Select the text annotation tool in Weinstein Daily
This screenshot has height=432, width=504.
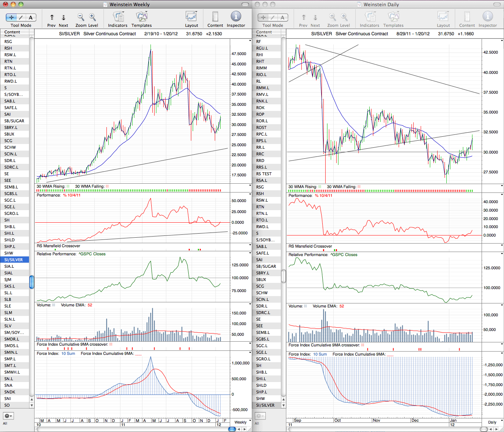283,17
